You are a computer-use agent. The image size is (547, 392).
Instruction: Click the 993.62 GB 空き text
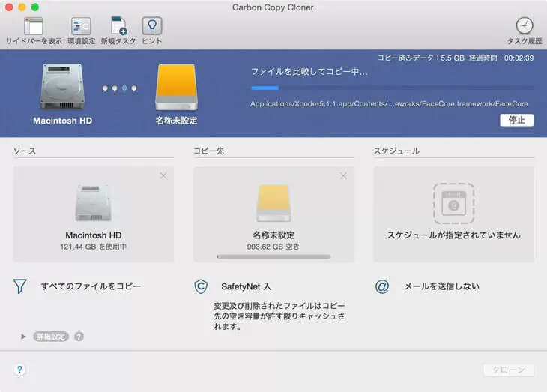point(273,247)
